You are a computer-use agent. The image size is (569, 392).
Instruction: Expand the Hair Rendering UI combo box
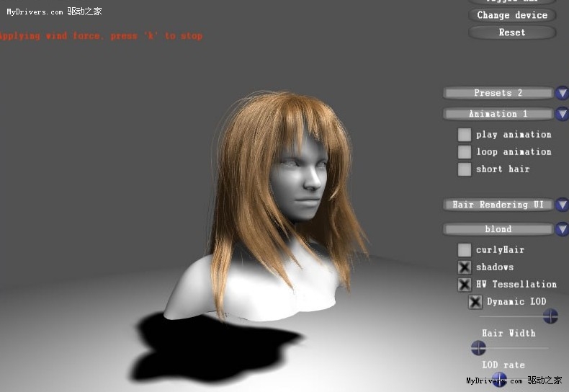(x=498, y=205)
